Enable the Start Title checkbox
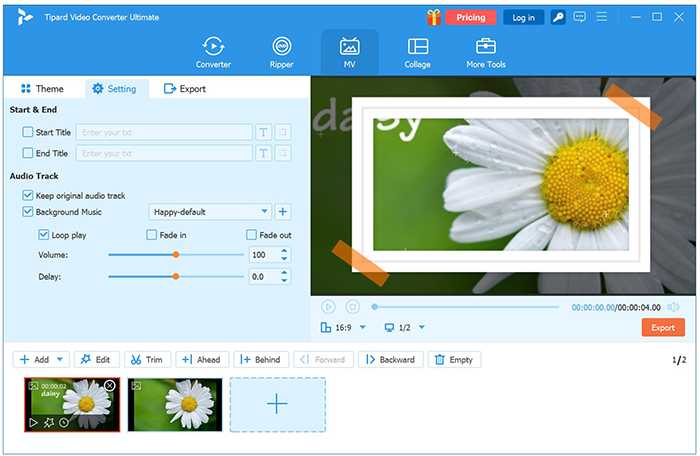 (x=28, y=132)
